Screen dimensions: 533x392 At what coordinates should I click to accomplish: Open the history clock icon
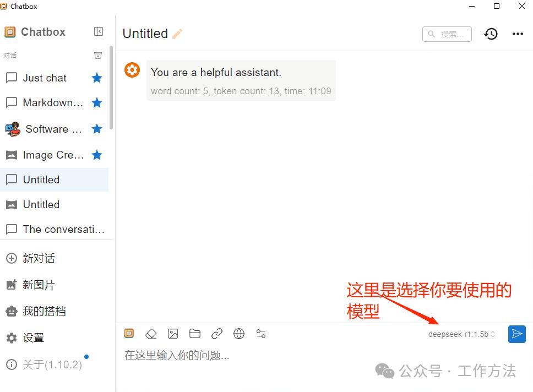click(x=491, y=34)
